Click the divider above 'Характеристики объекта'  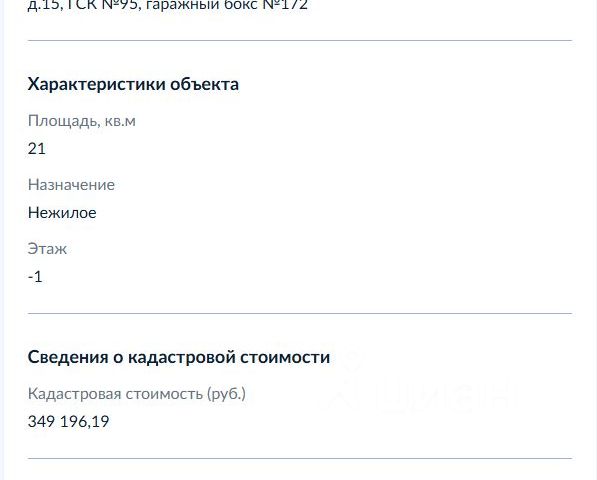[300, 40]
